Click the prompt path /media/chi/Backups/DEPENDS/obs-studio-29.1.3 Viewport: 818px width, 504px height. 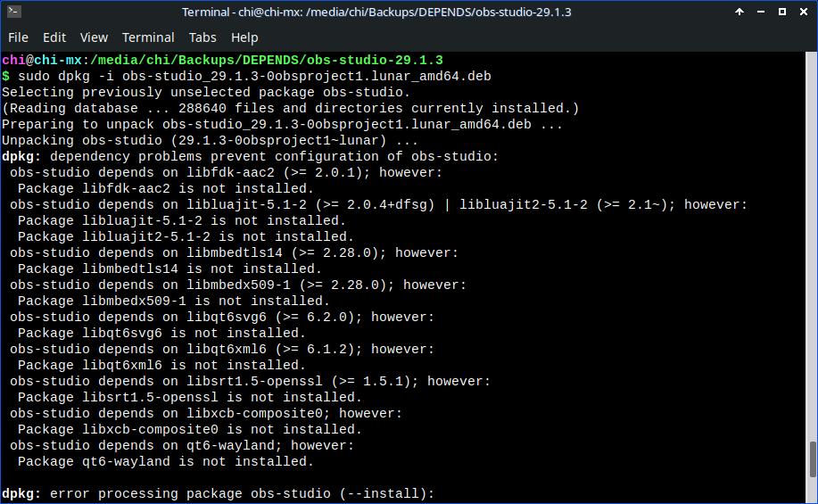[x=267, y=60]
